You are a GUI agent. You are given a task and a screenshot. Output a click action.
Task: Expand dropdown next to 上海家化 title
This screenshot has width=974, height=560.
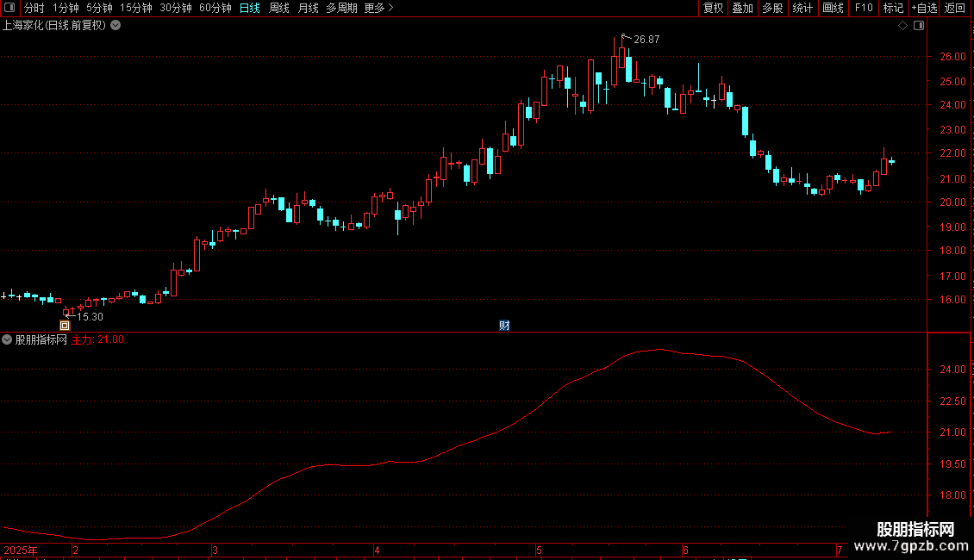pyautogui.click(x=116, y=26)
